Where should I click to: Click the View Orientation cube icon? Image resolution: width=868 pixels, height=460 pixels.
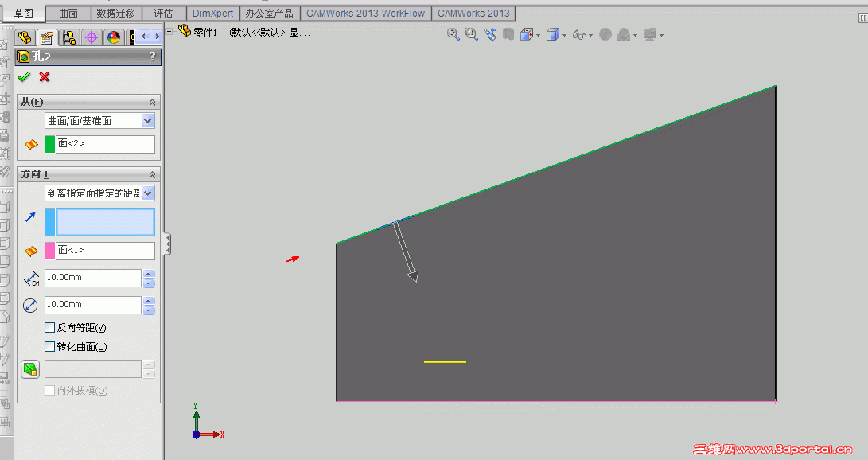[x=527, y=34]
